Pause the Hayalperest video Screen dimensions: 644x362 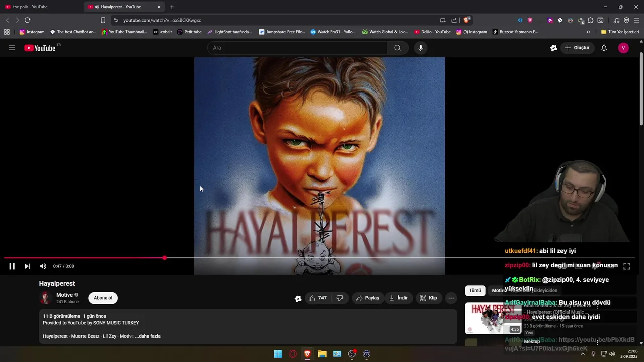point(12,266)
